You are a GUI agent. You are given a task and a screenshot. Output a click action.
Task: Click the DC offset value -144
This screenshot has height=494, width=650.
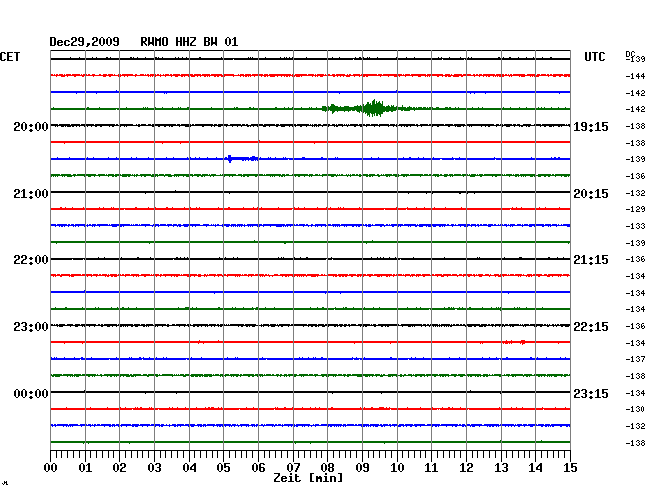(635, 76)
